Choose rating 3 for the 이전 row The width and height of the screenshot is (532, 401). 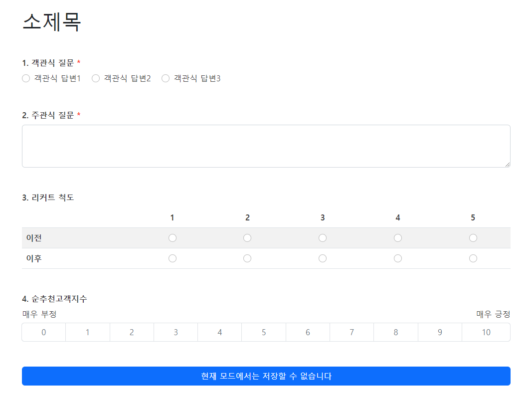pyautogui.click(x=323, y=238)
